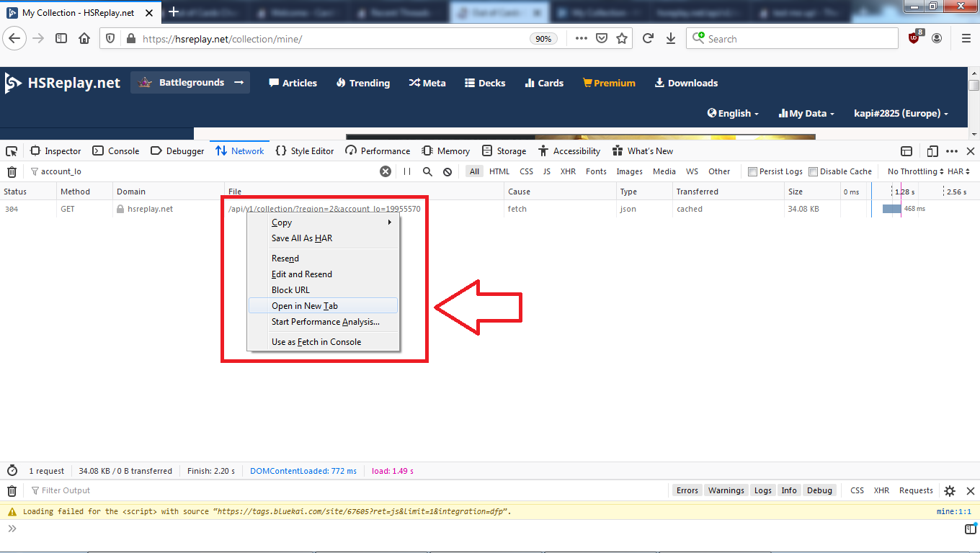Open network search magnifier icon
This screenshot has width=980, height=553.
click(x=427, y=171)
